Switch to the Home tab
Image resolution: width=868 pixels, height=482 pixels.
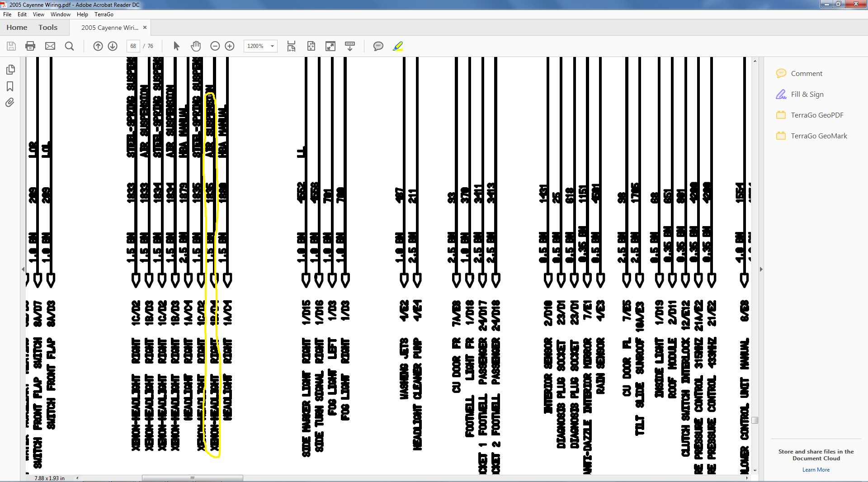pyautogui.click(x=17, y=28)
